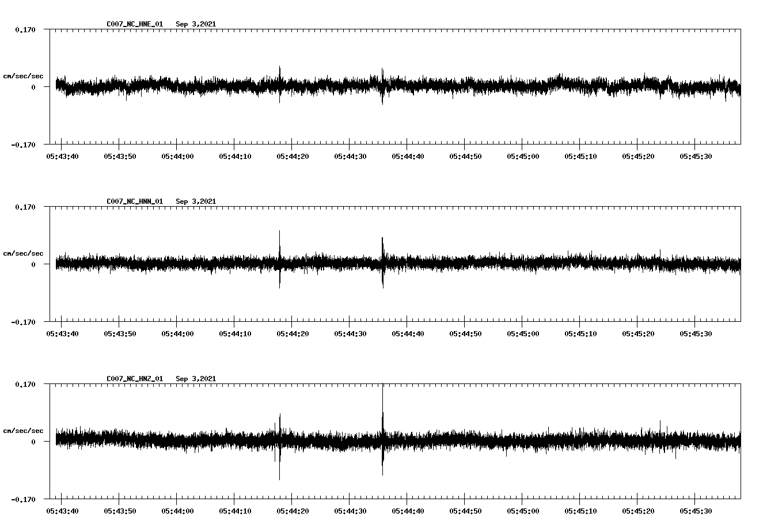Click the -0.170 lower limit on HNN axis
The width and height of the screenshot is (782, 532).
pyautogui.click(x=23, y=322)
